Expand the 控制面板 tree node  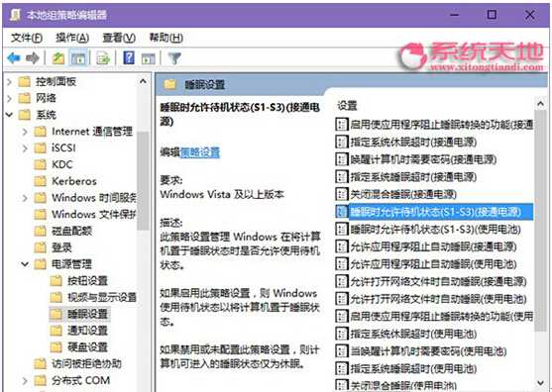[10, 82]
